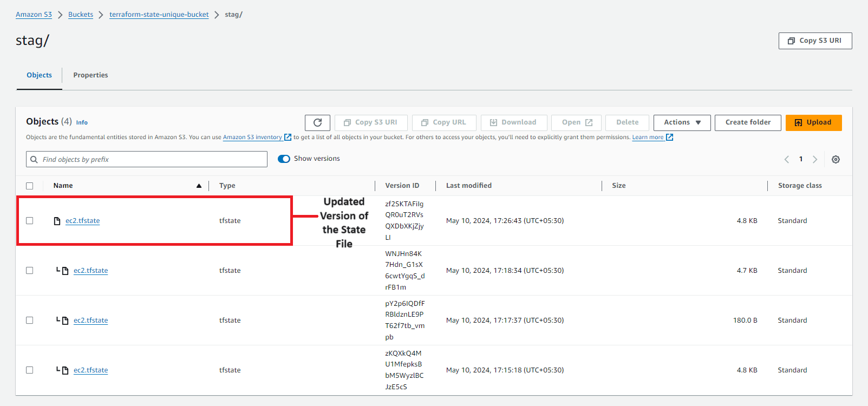Select checkbox for the 17:26:43 ec2.tfstate version
Screen dimensions: 868x406
30,221
